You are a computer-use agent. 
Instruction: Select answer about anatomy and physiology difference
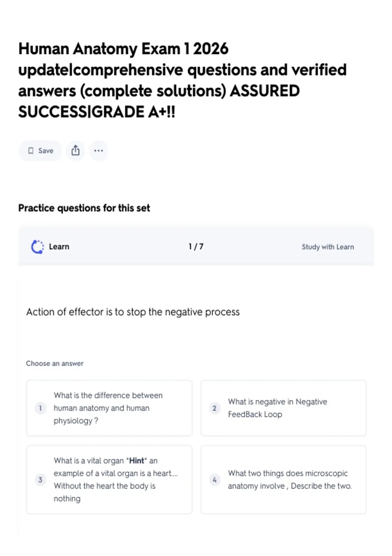[x=109, y=408]
